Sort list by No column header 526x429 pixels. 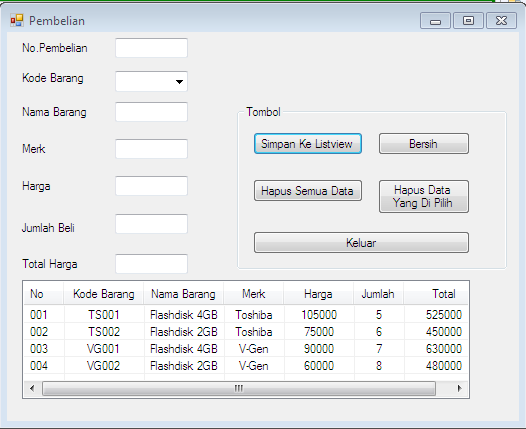pos(44,294)
